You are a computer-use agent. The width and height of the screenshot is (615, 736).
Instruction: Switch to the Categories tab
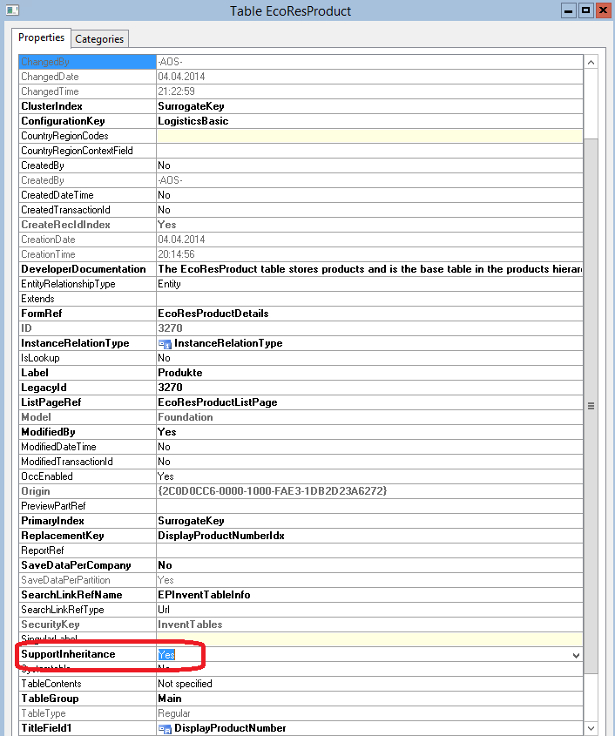(99, 39)
